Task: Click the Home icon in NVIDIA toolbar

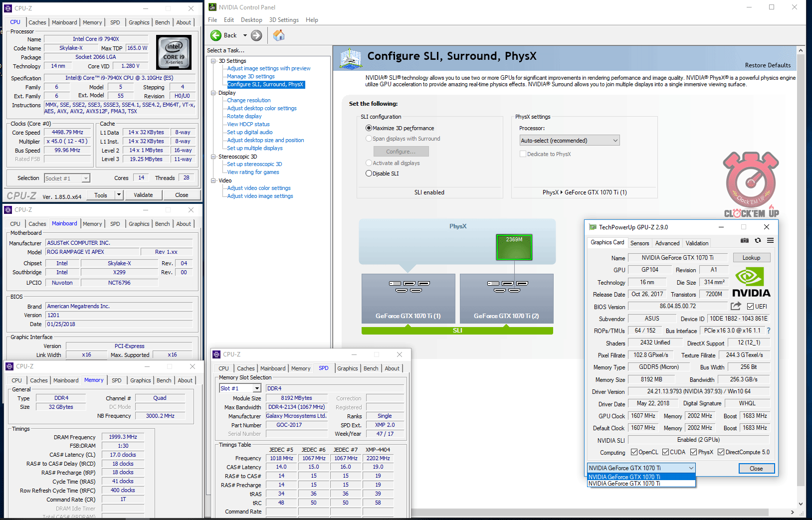Action: (x=279, y=35)
